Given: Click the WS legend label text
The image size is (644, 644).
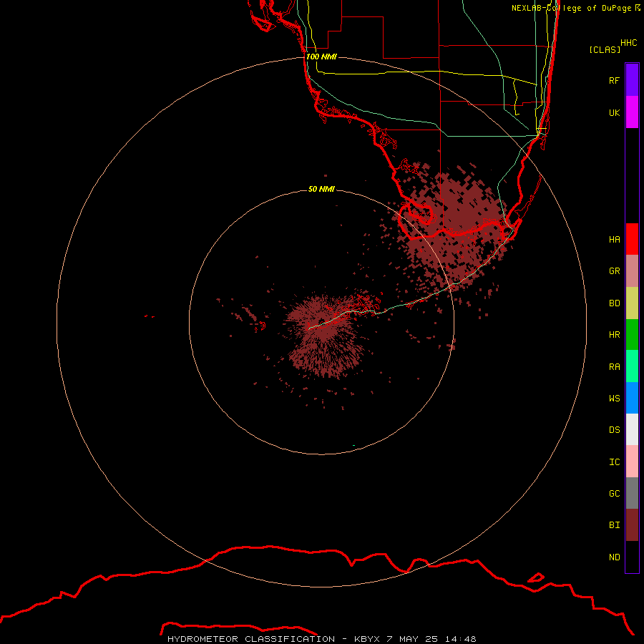Looking at the screenshot, I should 615,398.
